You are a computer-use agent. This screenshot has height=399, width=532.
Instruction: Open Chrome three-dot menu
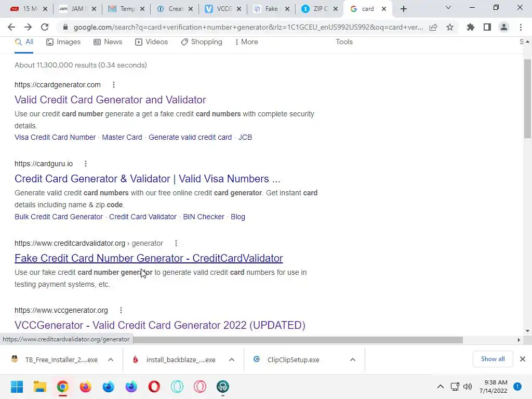coord(521,27)
